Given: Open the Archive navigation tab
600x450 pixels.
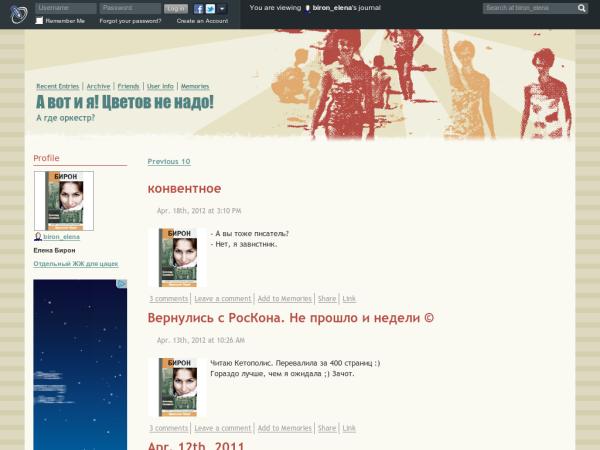Looking at the screenshot, I should coord(98,87).
